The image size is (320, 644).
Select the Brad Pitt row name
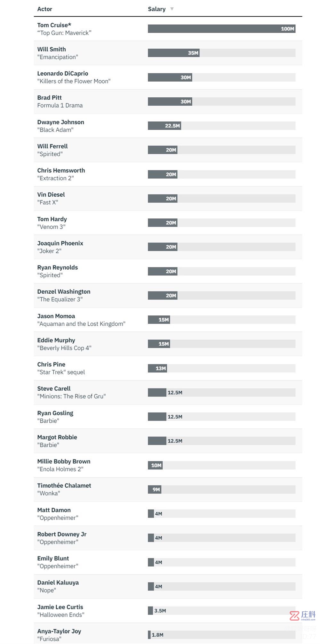coord(49,98)
